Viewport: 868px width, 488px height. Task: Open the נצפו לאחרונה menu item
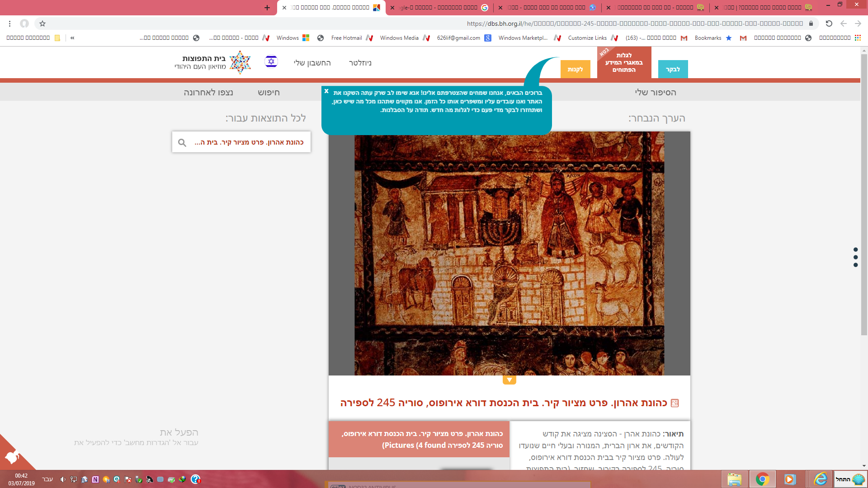click(x=208, y=92)
